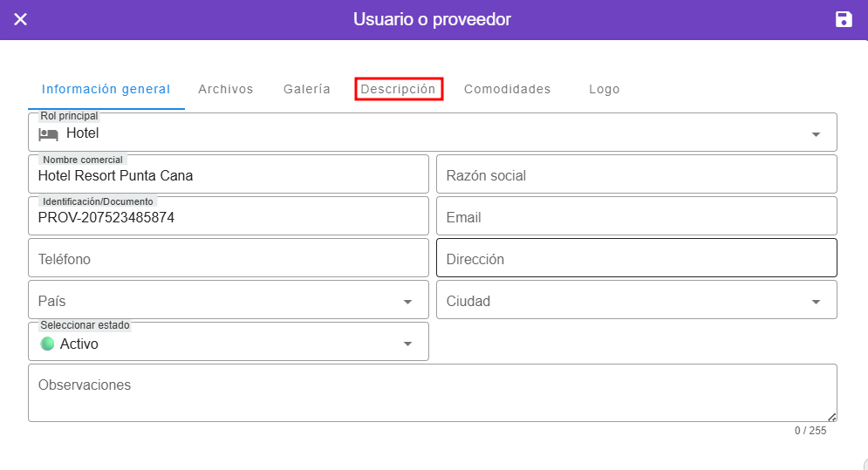Expand the Seleccionar estado dropdown arrow
The image size is (868, 470).
[407, 344]
